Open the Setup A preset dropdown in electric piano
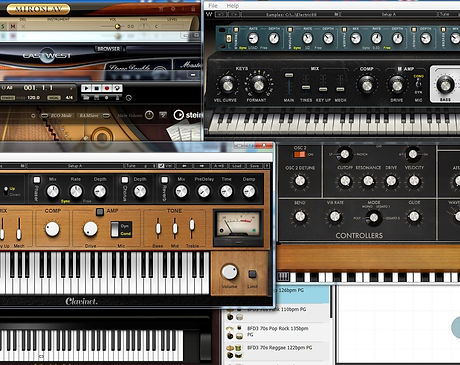The image size is (460, 365). point(388,14)
